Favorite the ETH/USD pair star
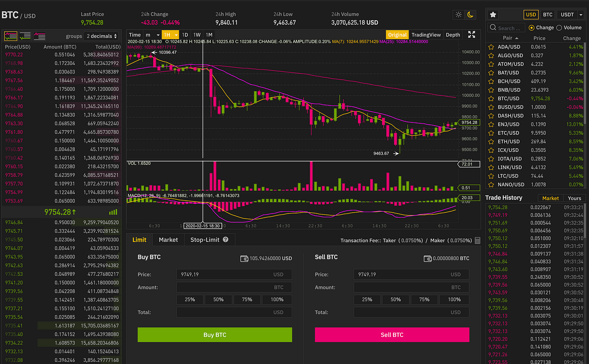 pyautogui.click(x=491, y=141)
